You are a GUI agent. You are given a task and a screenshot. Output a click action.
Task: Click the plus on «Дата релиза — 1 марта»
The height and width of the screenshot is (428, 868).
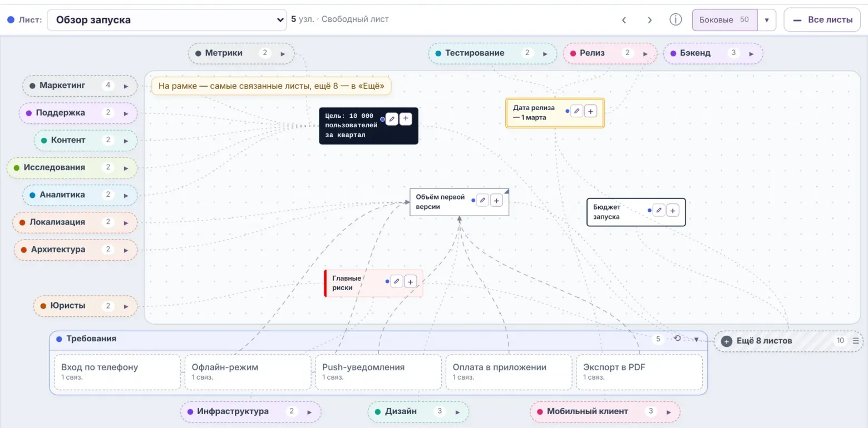coord(591,111)
